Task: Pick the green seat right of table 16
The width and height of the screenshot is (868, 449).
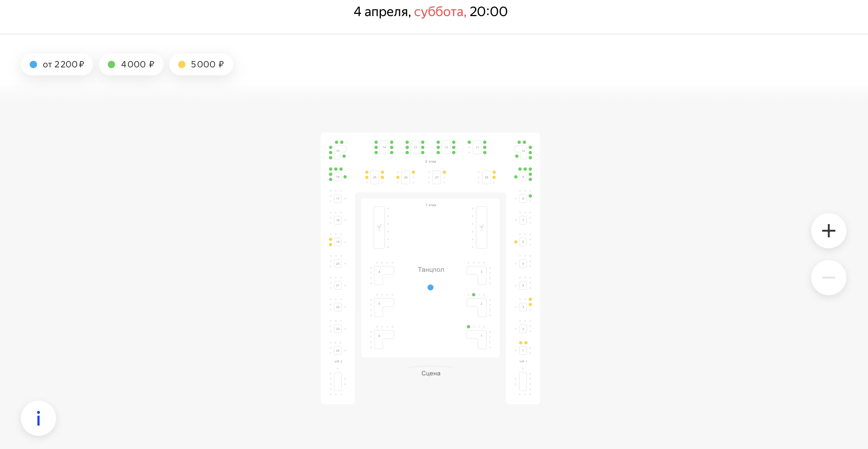Action: 345,177
